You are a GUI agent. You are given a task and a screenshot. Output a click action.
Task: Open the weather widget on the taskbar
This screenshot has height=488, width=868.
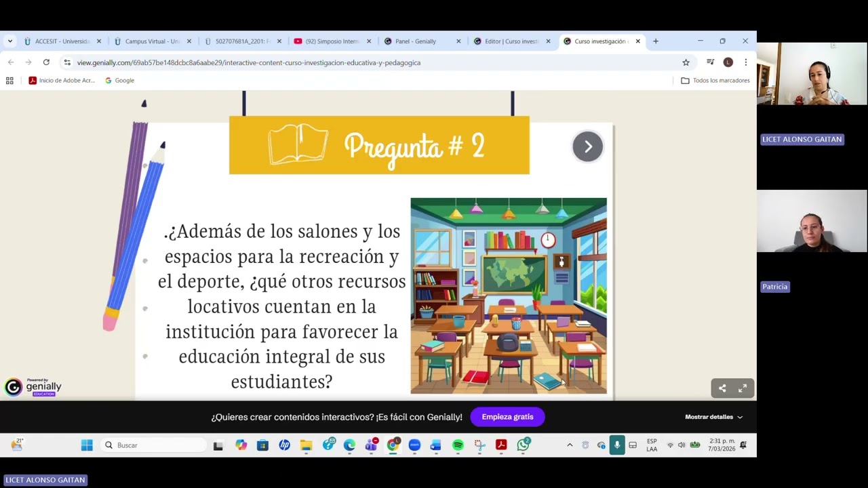click(17, 445)
